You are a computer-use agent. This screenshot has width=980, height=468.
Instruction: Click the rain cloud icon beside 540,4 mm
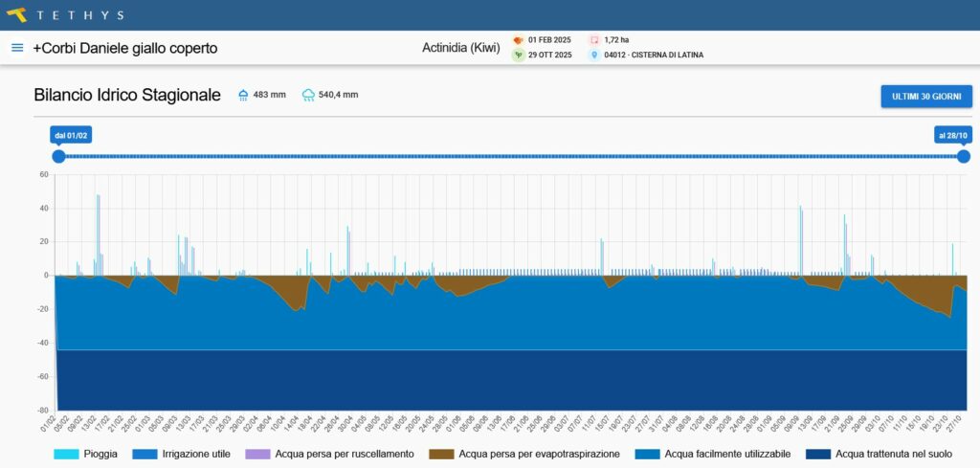click(308, 95)
